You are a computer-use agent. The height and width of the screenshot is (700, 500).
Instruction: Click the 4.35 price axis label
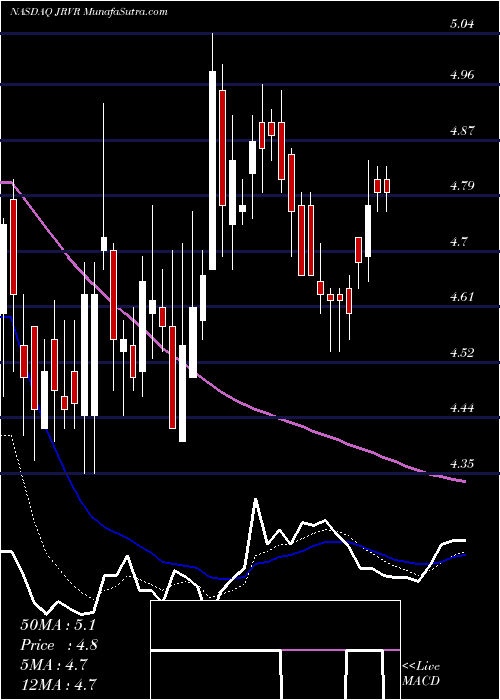(x=462, y=464)
